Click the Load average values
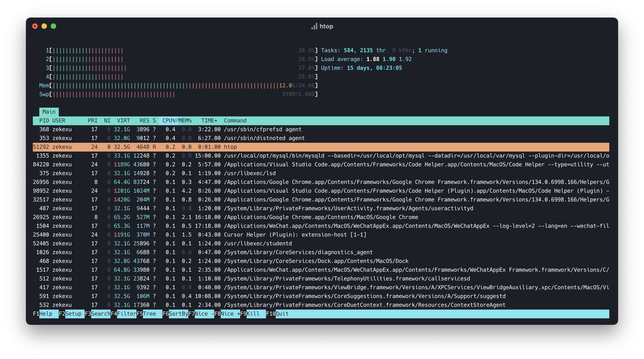Viewport: 644px width, 359px height. [389, 59]
